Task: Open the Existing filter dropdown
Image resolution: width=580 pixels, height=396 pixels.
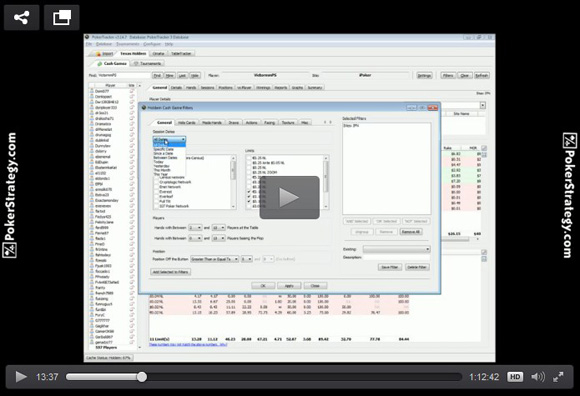Action: [x=397, y=249]
